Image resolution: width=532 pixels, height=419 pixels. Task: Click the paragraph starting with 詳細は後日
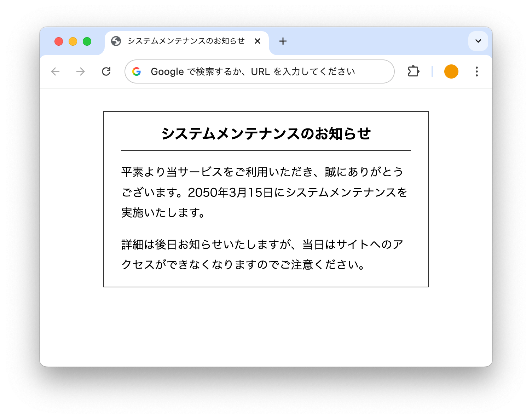[x=262, y=254]
